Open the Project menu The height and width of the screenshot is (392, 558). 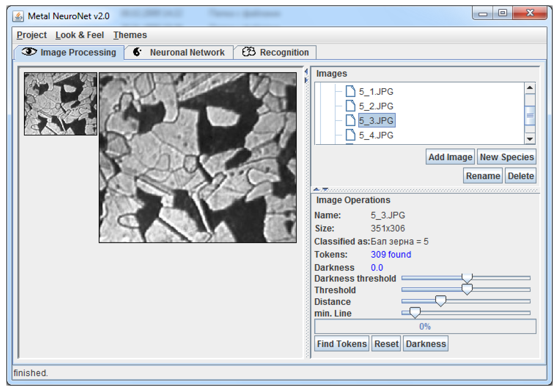(32, 35)
